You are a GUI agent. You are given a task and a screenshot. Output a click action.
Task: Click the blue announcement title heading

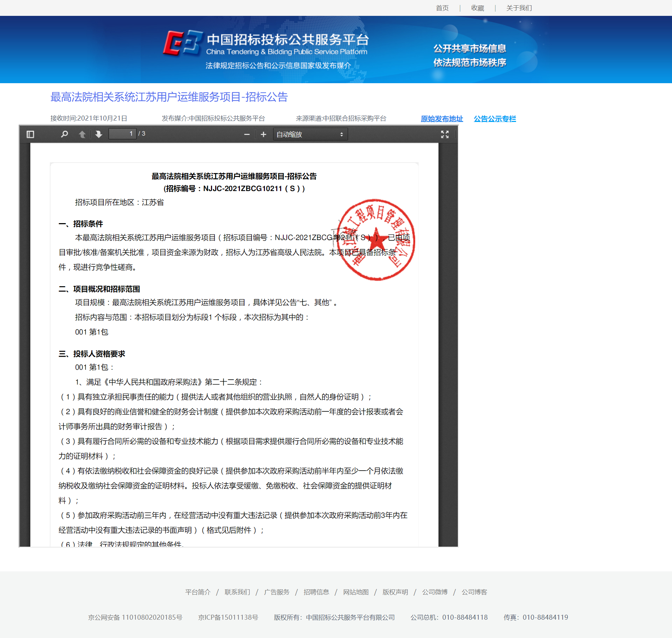(x=169, y=97)
